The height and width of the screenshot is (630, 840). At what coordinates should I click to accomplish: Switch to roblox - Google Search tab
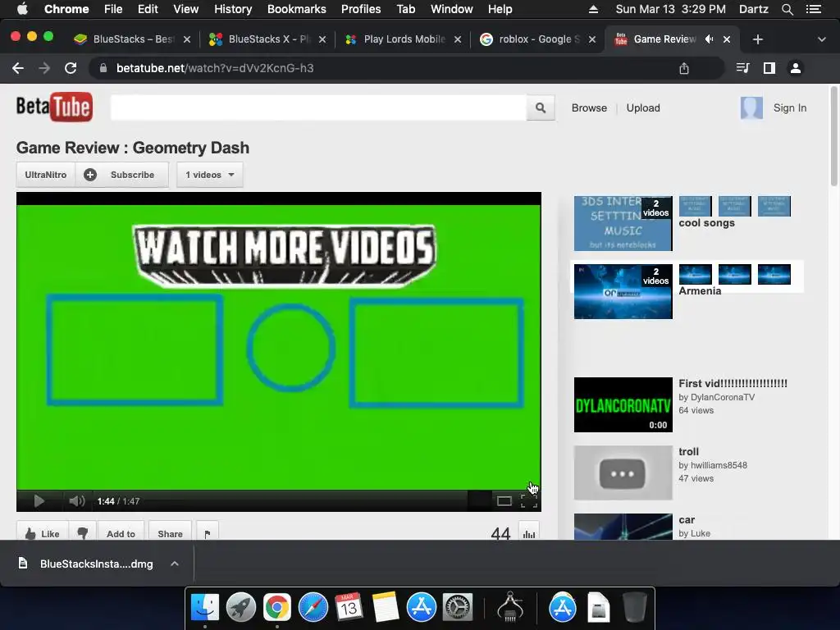536,39
